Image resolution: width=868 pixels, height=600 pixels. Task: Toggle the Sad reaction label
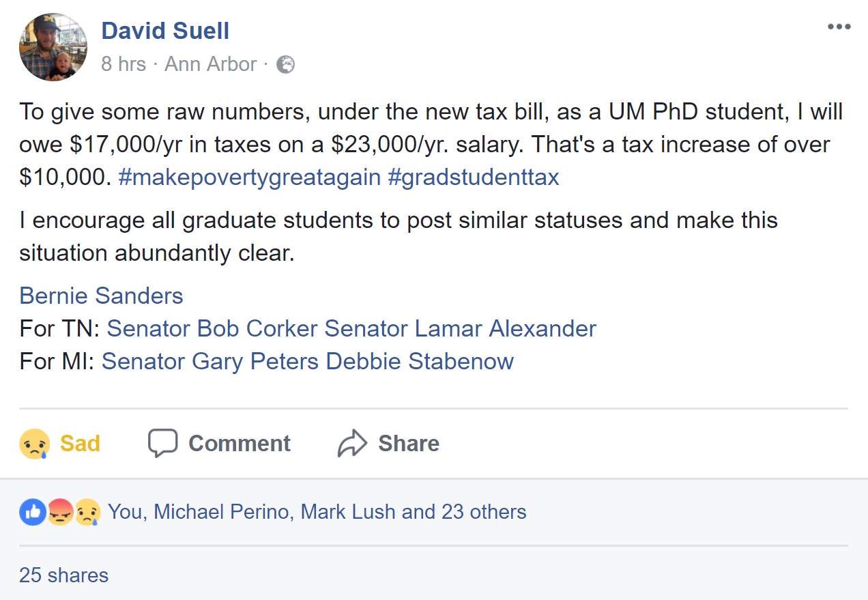(80, 444)
